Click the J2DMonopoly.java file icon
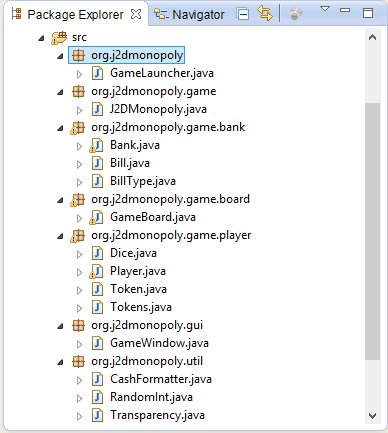The height and width of the screenshot is (433, 388). [x=97, y=109]
